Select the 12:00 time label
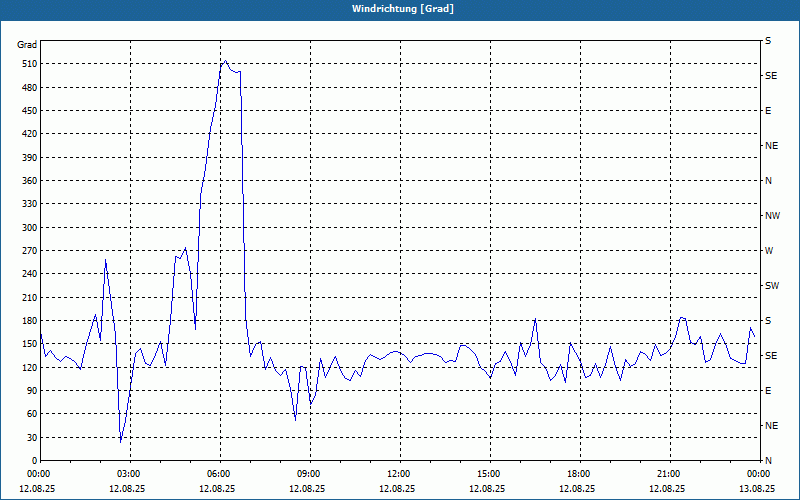Screen dimensions: 800x500 (x=399, y=474)
